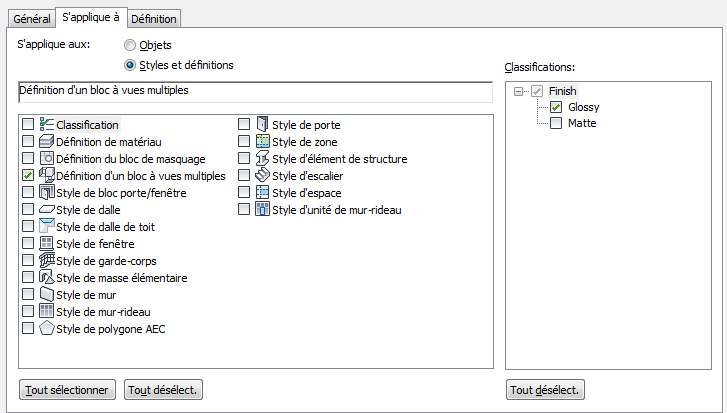Image resolution: width=727 pixels, height=413 pixels.
Task: Click the Style de garde-corps railing icon
Action: point(46,261)
